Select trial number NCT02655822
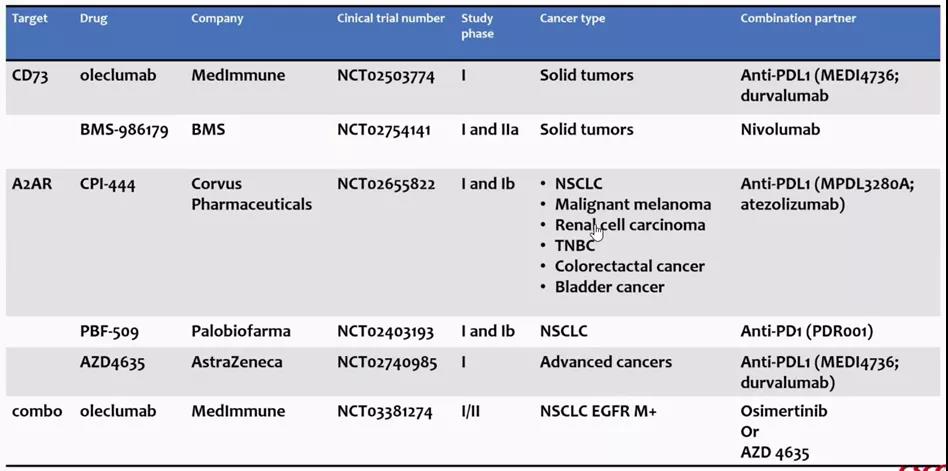 tap(386, 184)
